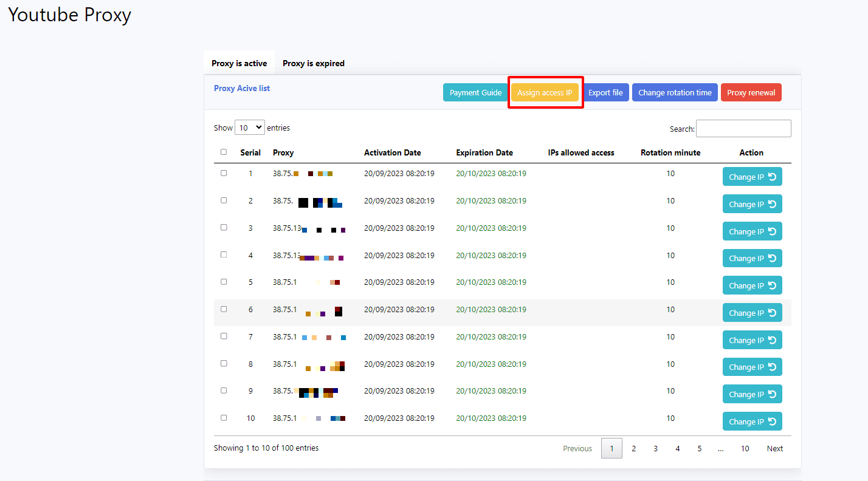
Task: Go to pagination page 3
Action: (x=655, y=448)
